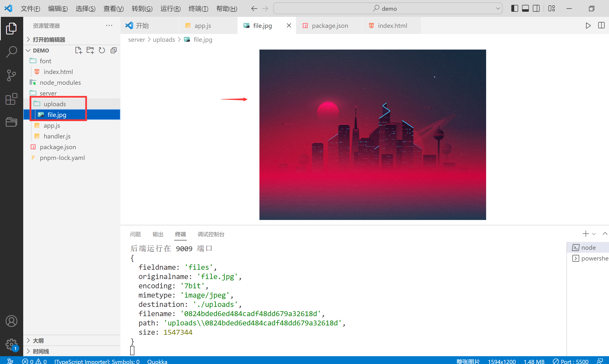
Task: Open the Manage settings gear
Action: pos(11,344)
